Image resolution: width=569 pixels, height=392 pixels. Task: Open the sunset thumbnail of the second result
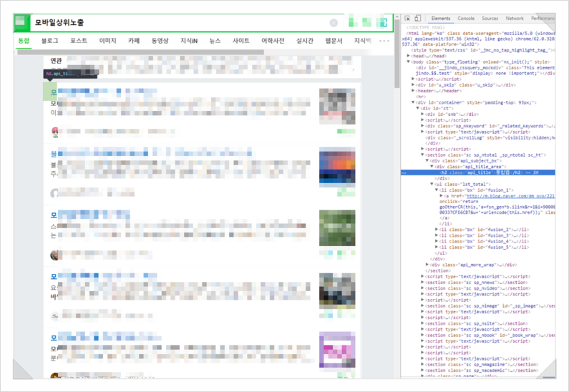337,167
